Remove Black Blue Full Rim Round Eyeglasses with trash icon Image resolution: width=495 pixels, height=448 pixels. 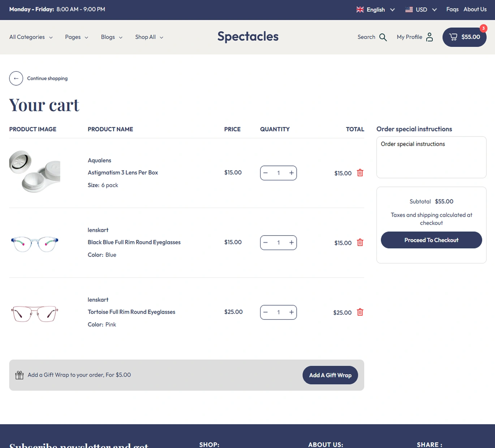(x=360, y=242)
